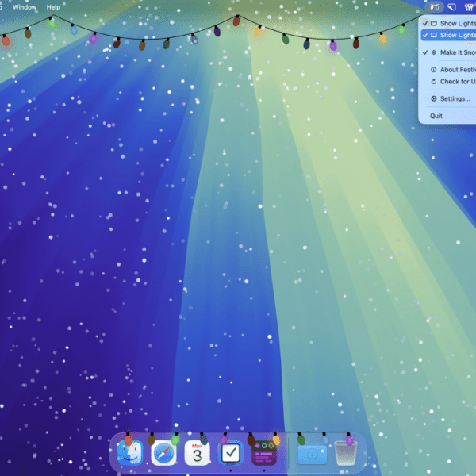Choose Quit in the Festivitas menu
Viewport: 476px width, 476px height.
pos(449,116)
